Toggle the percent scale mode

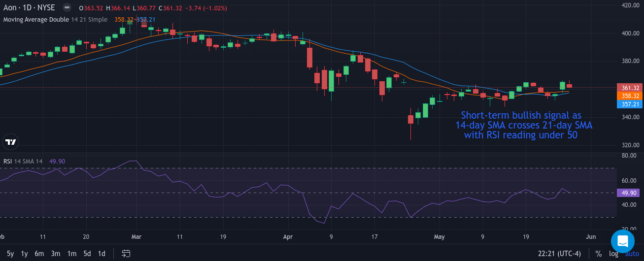598,254
